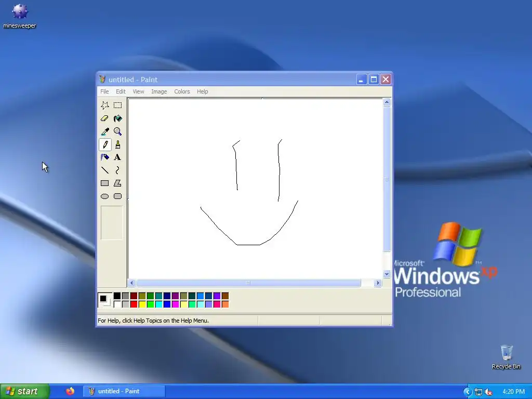Click the Paint icon in the title bar
This screenshot has width=532, height=399.
tap(102, 79)
